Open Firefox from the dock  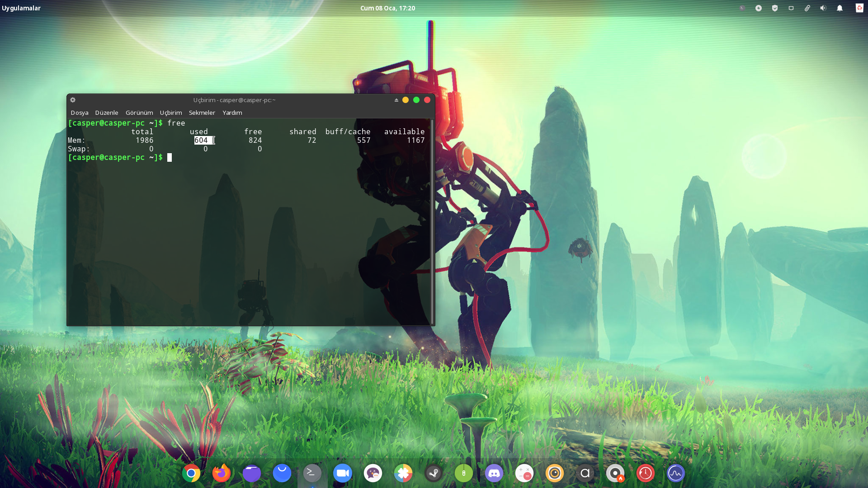point(222,473)
